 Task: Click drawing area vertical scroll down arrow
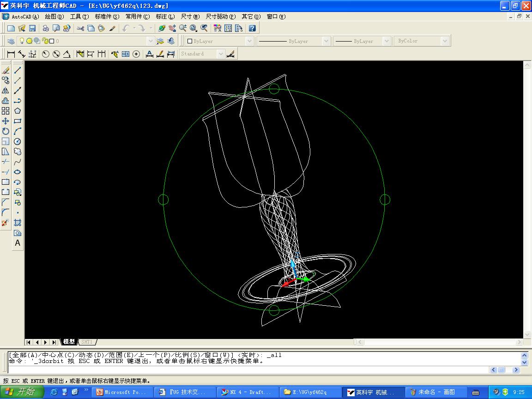tap(527, 334)
